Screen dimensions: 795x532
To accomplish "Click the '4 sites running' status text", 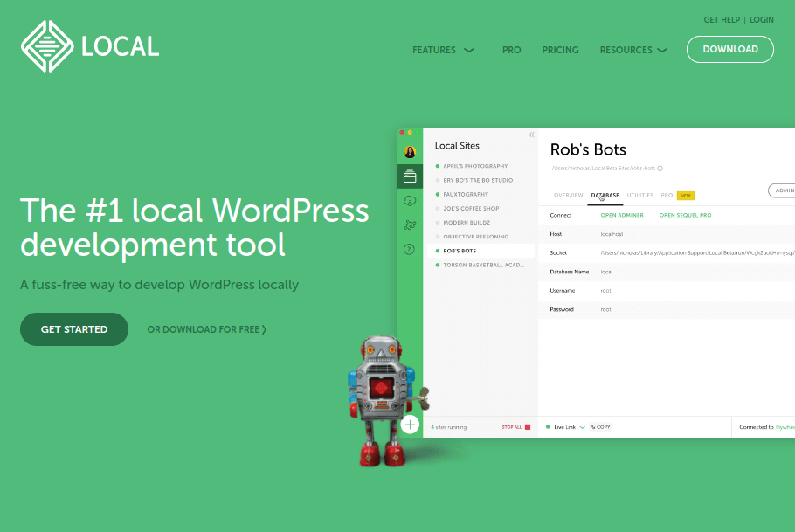I will (x=449, y=427).
